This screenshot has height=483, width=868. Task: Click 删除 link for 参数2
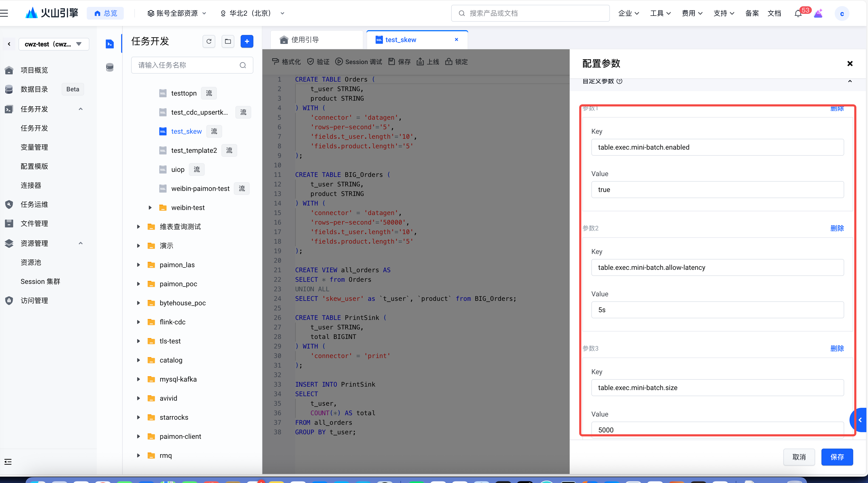837,228
